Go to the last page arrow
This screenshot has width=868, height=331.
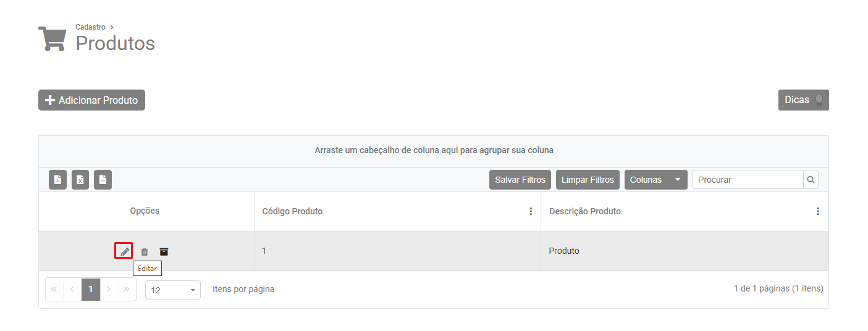(x=127, y=289)
